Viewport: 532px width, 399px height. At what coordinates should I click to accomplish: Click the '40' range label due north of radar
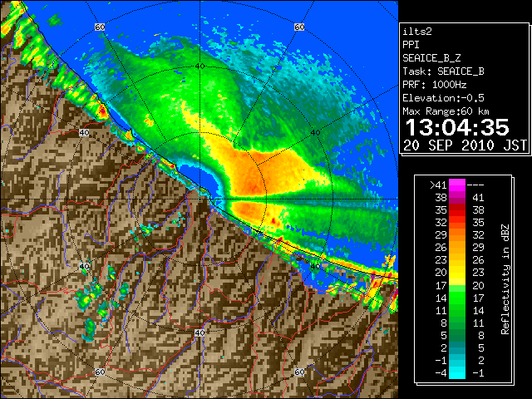coord(199,66)
